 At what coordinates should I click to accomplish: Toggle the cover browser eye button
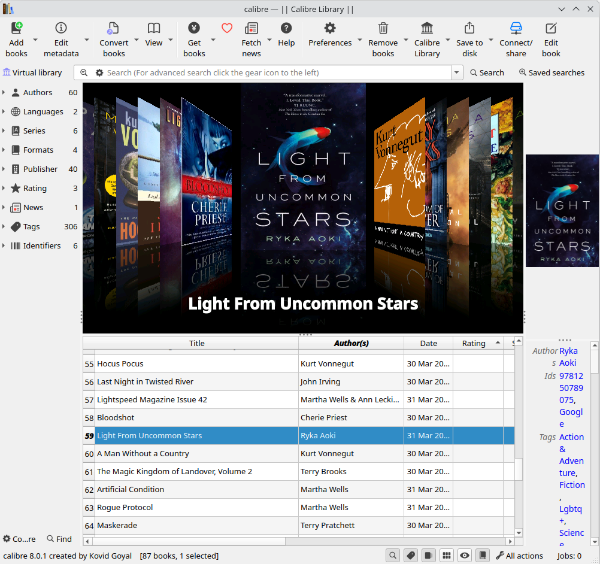(465, 555)
